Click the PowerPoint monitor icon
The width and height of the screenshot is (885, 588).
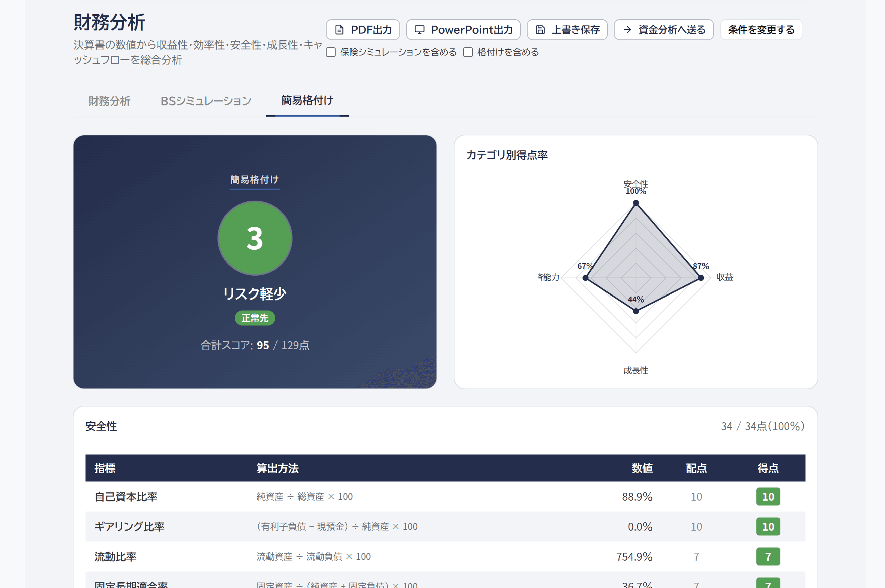click(420, 30)
